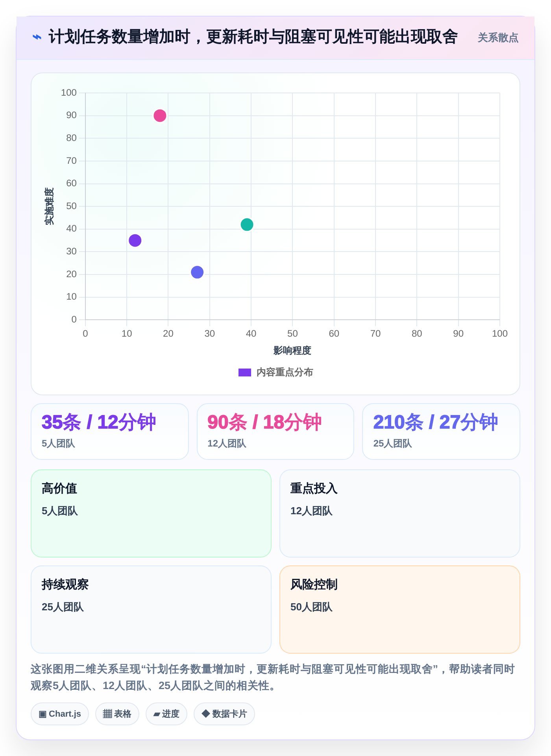Click the grid icon in the 表格 chip
This screenshot has width=551, height=756.
[x=107, y=714]
